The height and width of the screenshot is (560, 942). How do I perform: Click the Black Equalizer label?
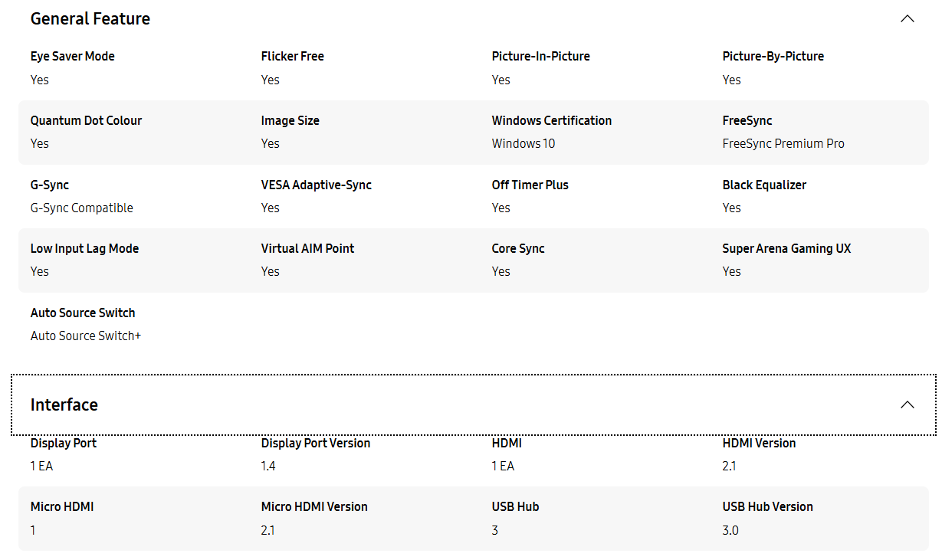(764, 185)
